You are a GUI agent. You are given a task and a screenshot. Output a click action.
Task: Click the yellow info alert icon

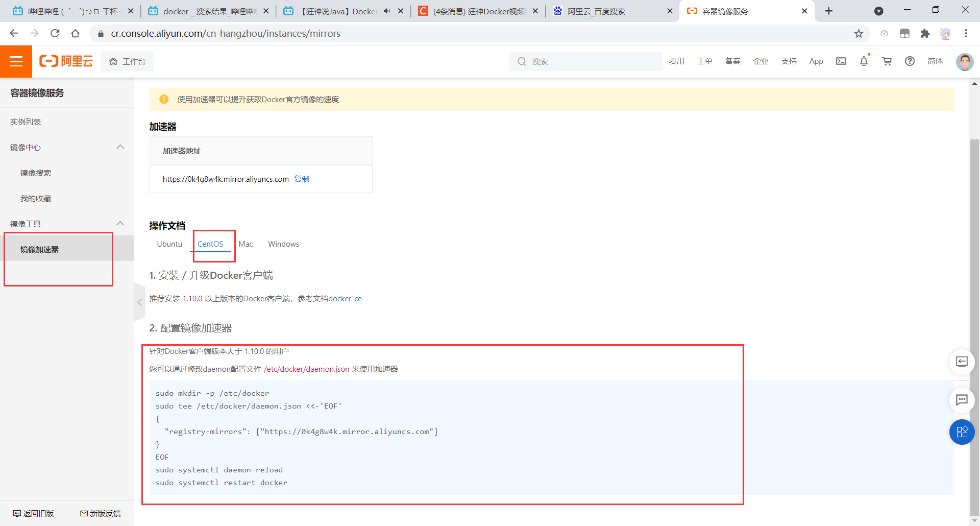(164, 99)
